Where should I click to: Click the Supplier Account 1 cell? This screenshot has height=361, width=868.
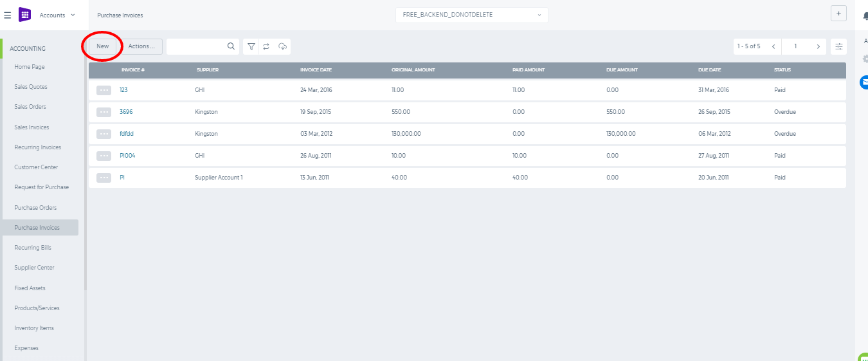[x=219, y=178]
